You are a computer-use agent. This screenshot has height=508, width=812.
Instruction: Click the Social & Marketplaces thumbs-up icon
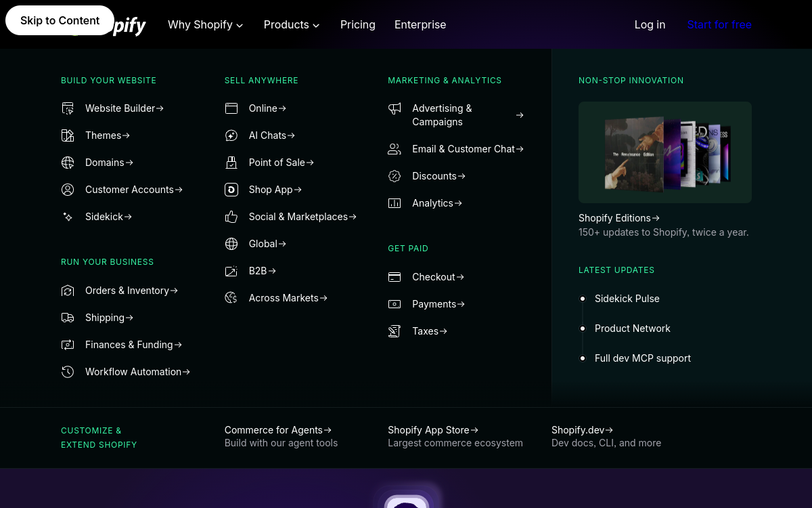coord(231,217)
